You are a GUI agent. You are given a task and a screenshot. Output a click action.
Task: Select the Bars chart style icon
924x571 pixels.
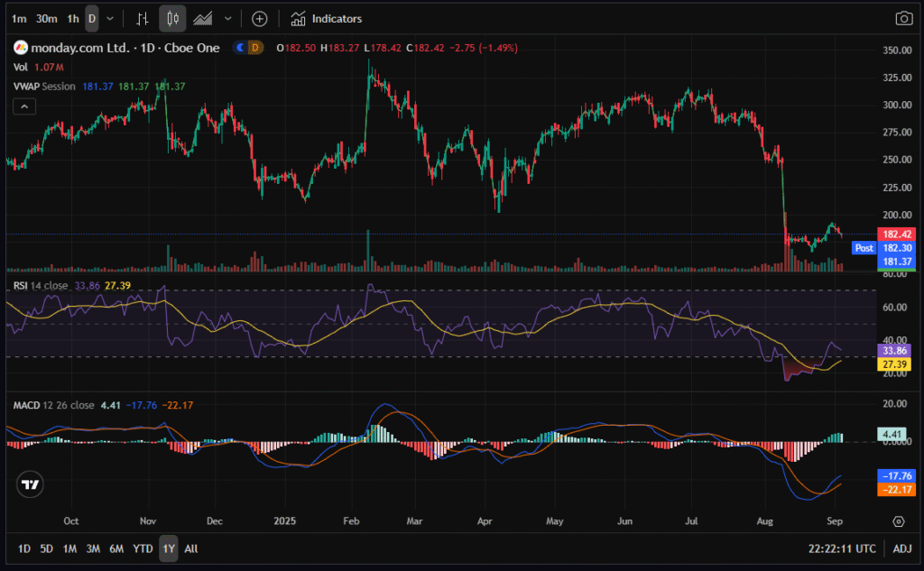click(x=143, y=18)
